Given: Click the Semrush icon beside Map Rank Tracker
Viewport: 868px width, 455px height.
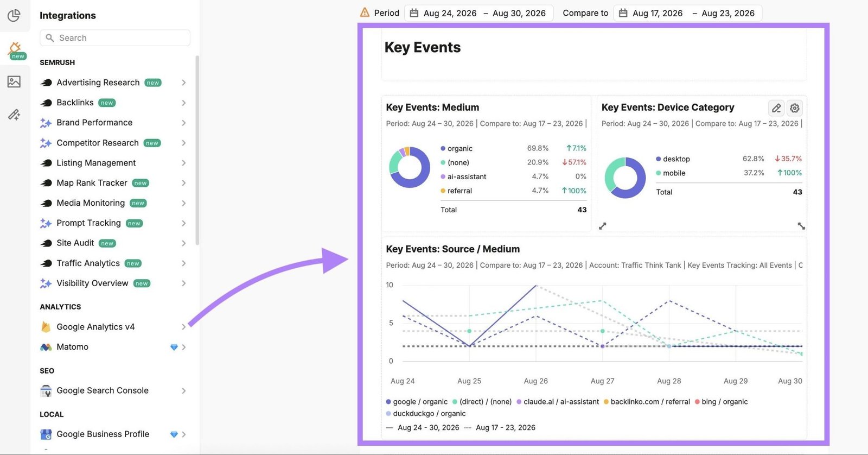Looking at the screenshot, I should point(46,183).
